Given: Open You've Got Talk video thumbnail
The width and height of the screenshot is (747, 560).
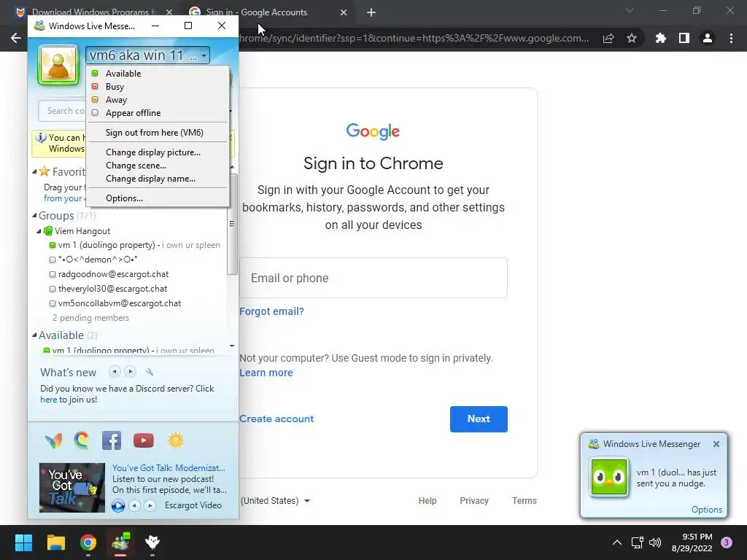Looking at the screenshot, I should click(x=72, y=487).
